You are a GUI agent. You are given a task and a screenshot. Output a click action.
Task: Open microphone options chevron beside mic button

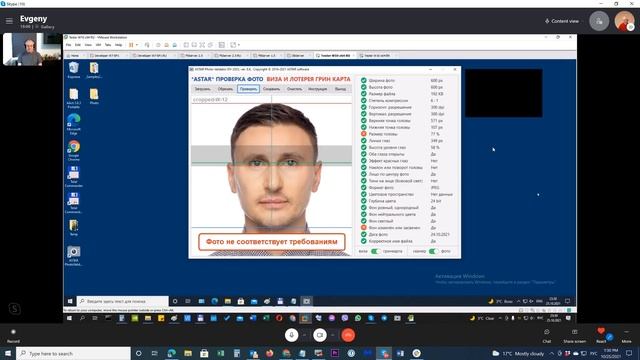click(x=304, y=335)
